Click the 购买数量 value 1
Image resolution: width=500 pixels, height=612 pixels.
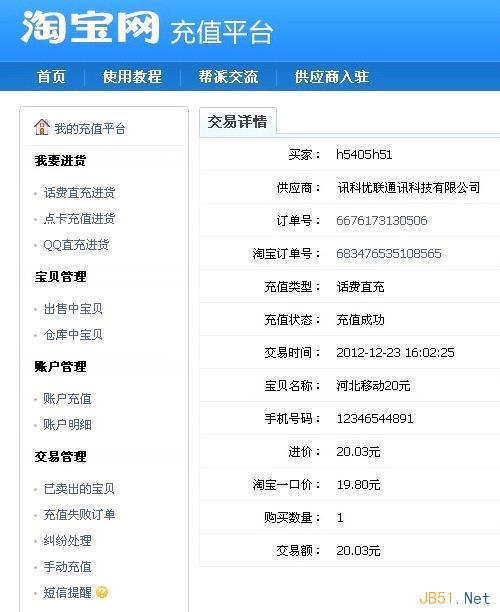pos(340,518)
